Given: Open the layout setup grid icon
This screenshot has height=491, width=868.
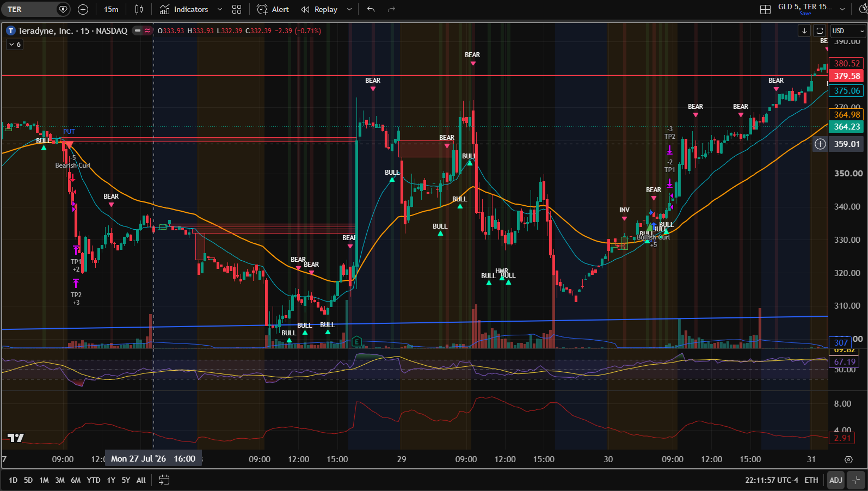Looking at the screenshot, I should pyautogui.click(x=765, y=9).
